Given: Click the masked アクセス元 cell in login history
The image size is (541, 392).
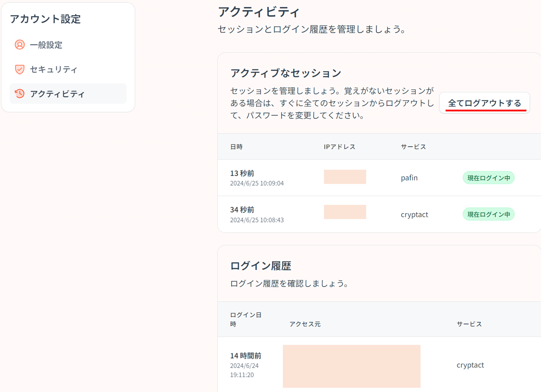Looking at the screenshot, I should (x=351, y=366).
